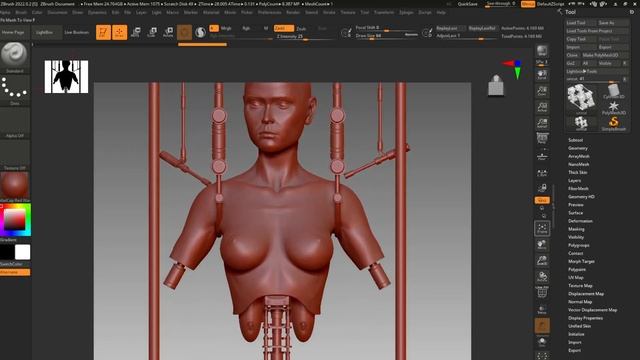This screenshot has height=360, width=640.
Task: Click the Save As button
Action: tap(612, 23)
